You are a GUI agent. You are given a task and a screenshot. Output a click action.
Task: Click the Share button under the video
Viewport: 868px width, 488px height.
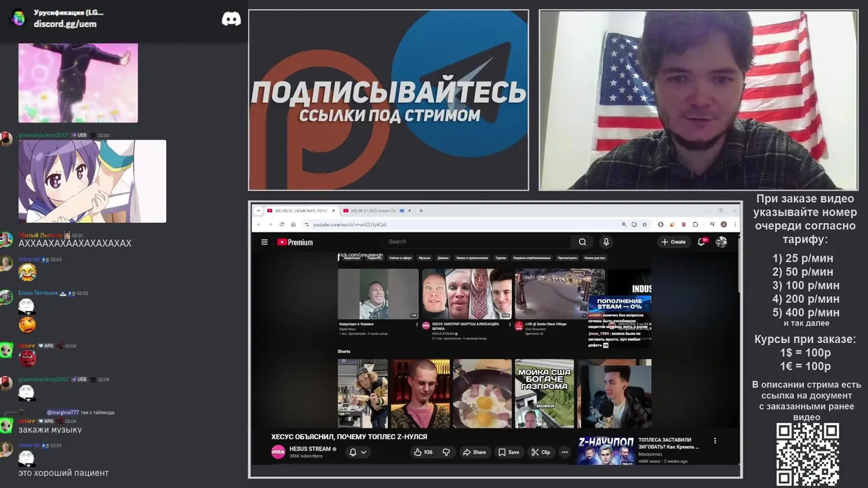click(x=474, y=452)
